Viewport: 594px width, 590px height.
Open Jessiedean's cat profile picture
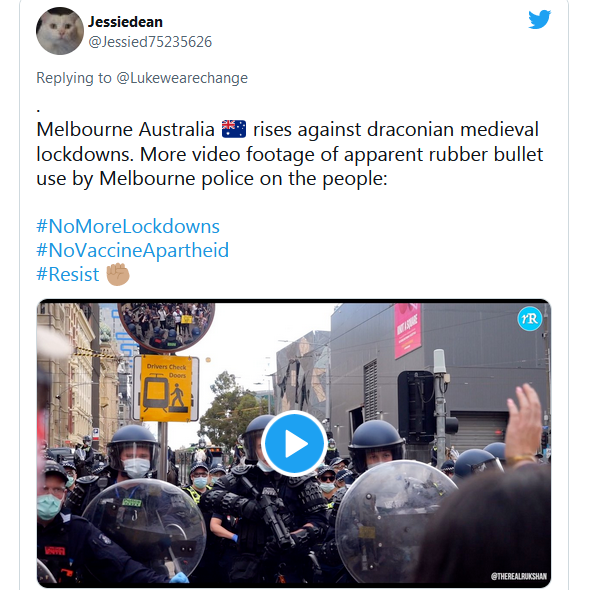click(x=60, y=31)
